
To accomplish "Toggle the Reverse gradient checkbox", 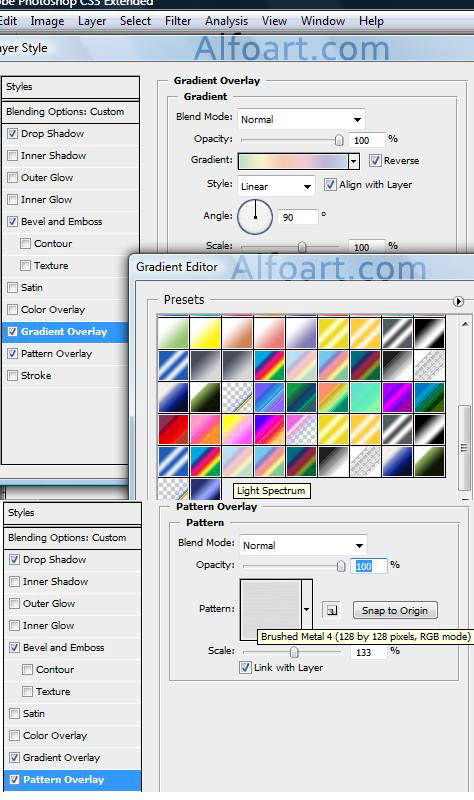I will pos(375,160).
